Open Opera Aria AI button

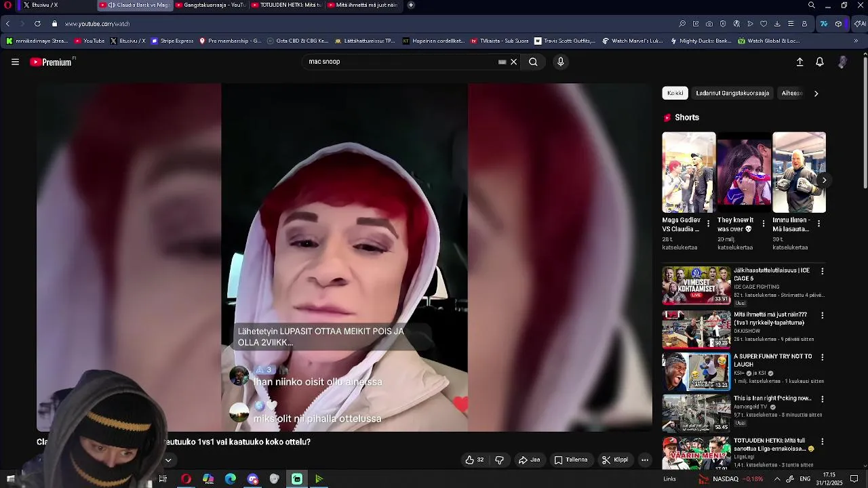(859, 24)
